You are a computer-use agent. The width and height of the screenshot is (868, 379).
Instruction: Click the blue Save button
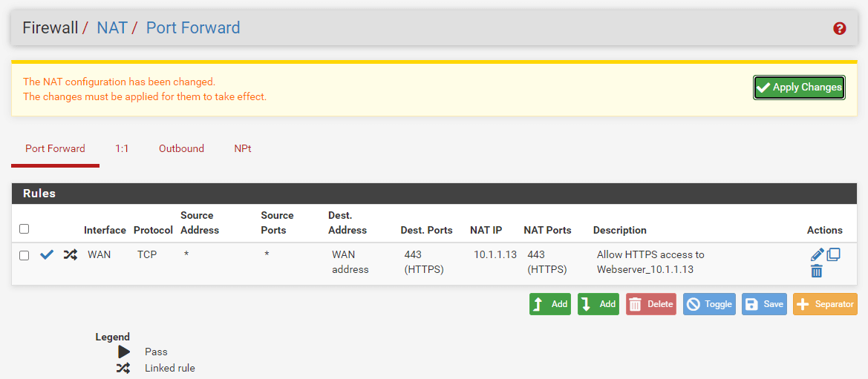[x=764, y=304]
